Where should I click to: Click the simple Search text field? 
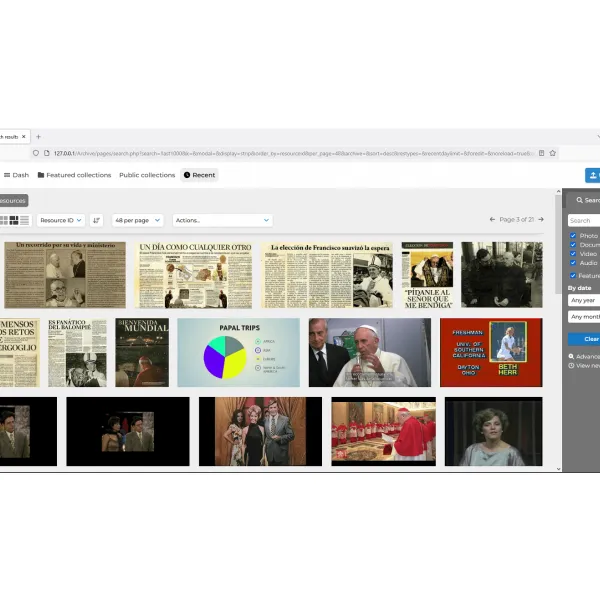[584, 220]
